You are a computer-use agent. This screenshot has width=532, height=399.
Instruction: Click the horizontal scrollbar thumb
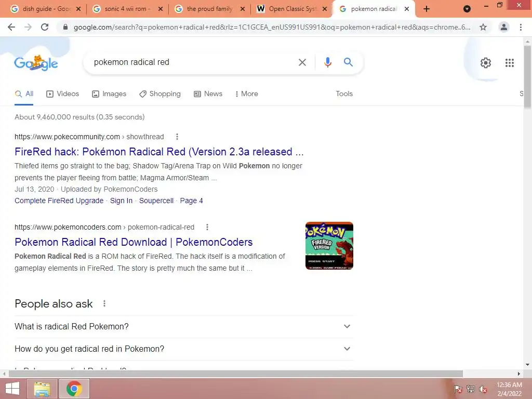(236, 374)
